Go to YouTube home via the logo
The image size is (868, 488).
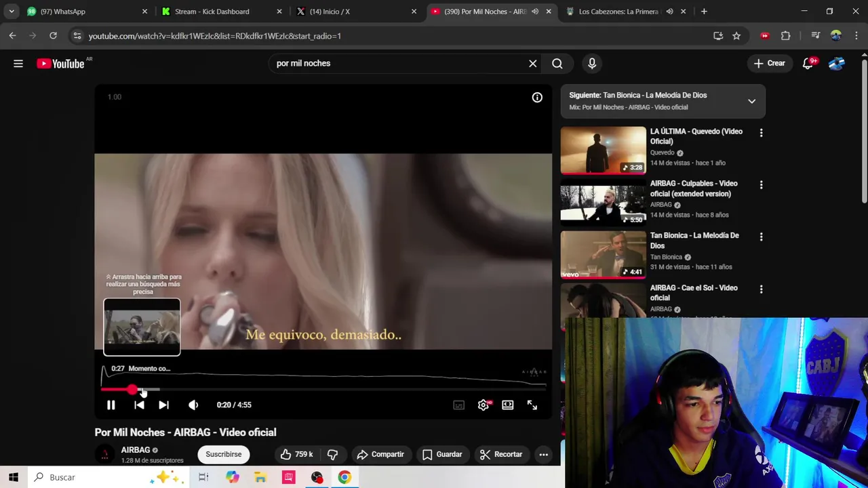pos(60,64)
